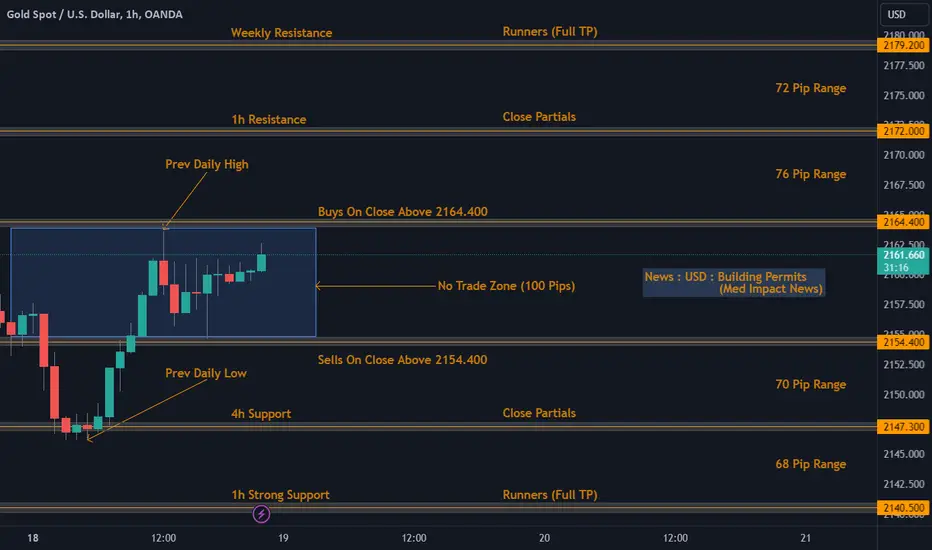
Task: Select the 2140.500 price axis label
Action: pos(903,507)
